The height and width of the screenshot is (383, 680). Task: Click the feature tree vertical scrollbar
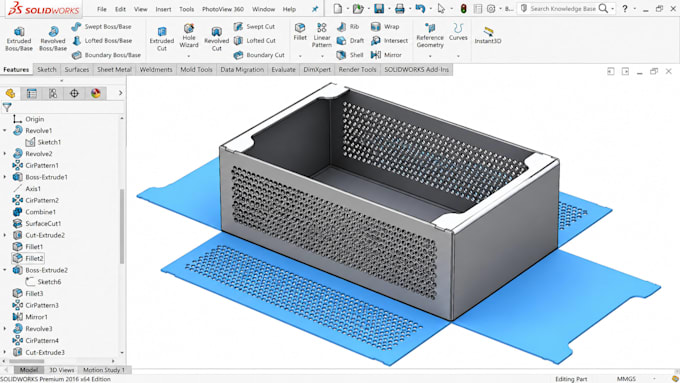(x=122, y=226)
